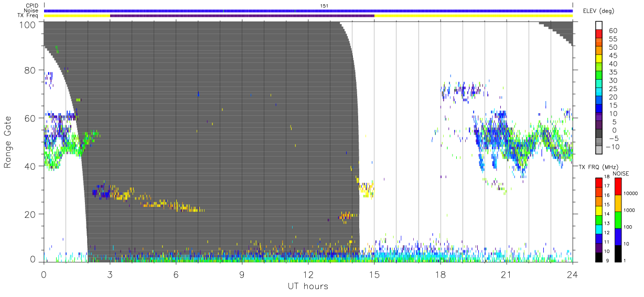Click the 13 label on TX FRQ colorbar

(x=606, y=223)
